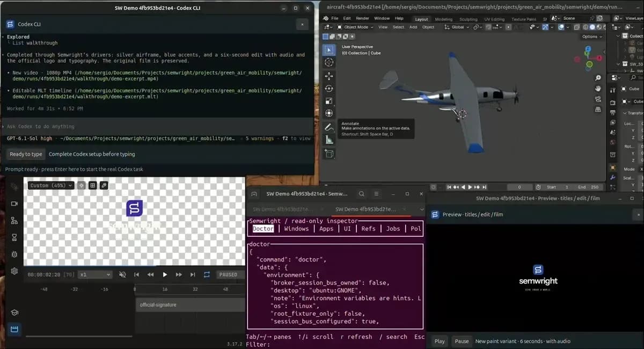The image size is (644, 349).
Task: Click the viewport zoom magnifier icon
Action: pyautogui.click(x=598, y=78)
